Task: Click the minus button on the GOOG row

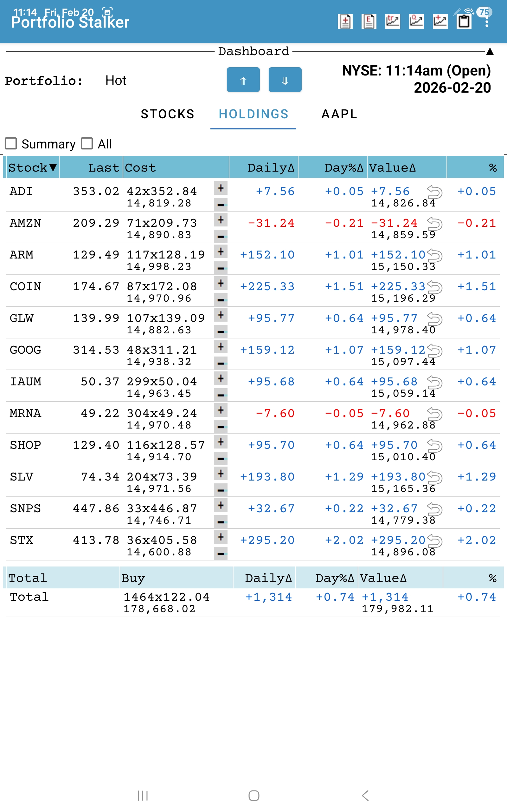Action: tap(221, 363)
